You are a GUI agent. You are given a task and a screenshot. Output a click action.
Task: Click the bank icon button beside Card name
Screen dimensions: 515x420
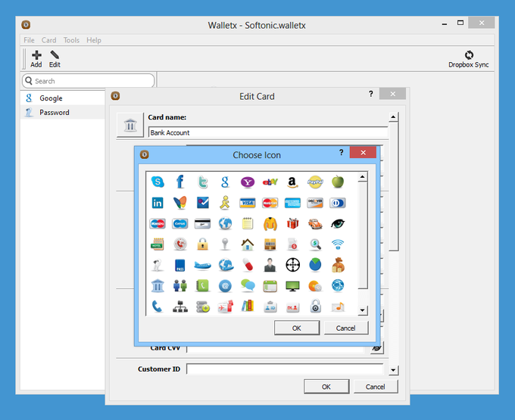130,125
